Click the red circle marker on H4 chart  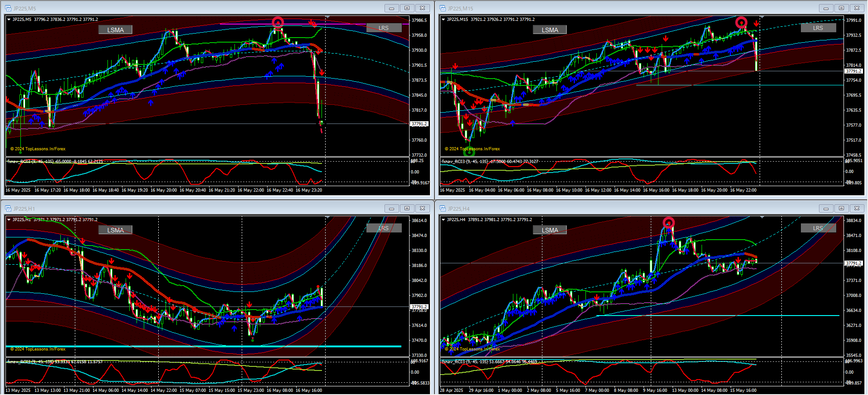click(668, 222)
